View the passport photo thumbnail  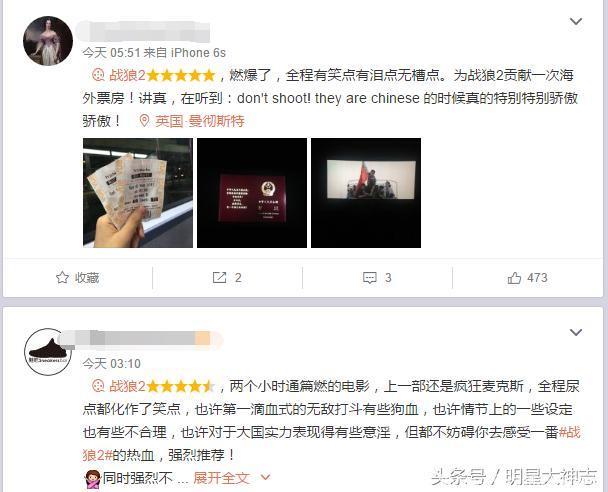[x=252, y=193]
